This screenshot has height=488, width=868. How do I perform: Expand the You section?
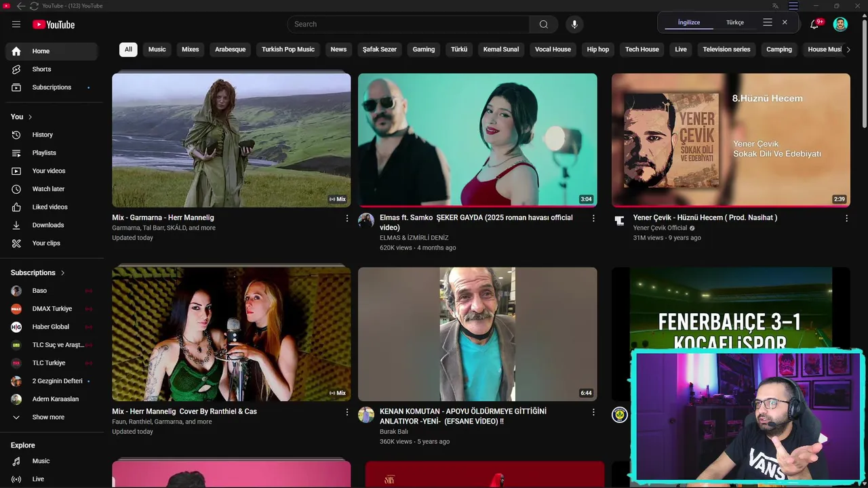[x=22, y=117]
